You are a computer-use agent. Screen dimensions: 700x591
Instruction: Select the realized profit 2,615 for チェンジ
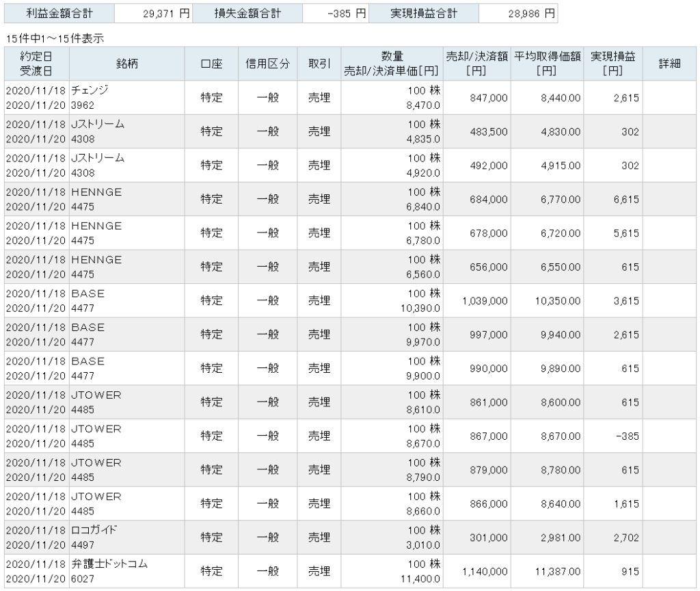[x=626, y=98]
